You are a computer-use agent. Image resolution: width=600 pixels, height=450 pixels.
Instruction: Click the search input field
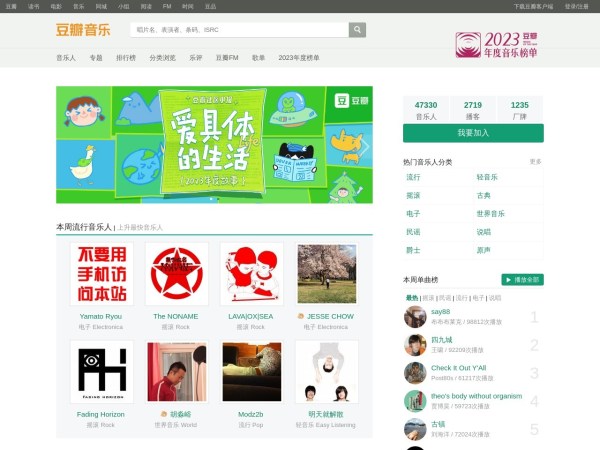pyautogui.click(x=240, y=30)
